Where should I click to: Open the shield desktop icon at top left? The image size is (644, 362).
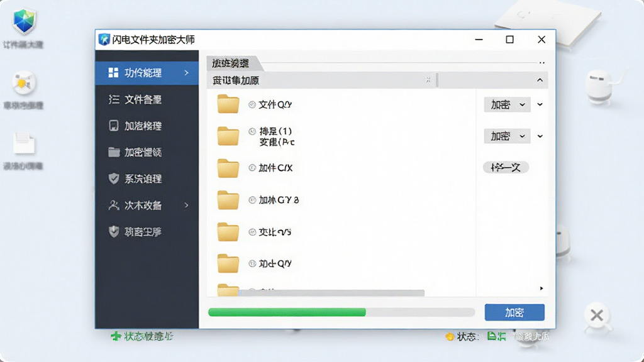(24, 21)
